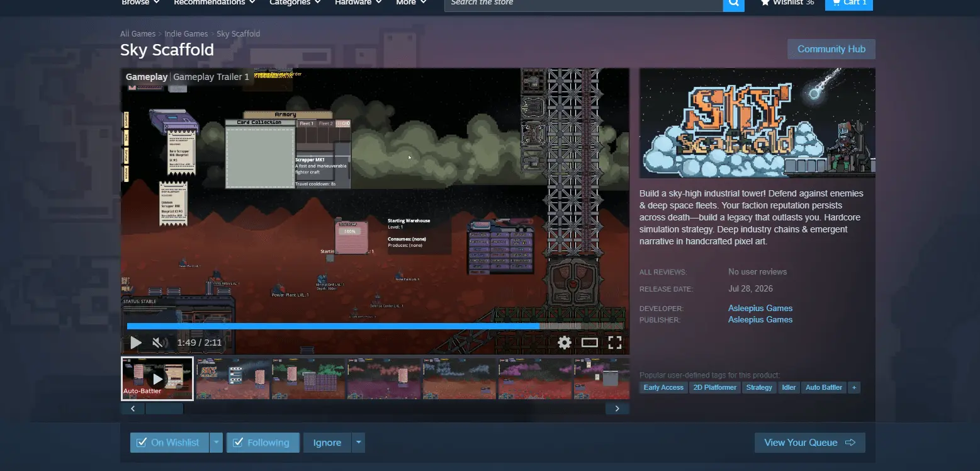
Task: Toggle the Following checkbox button
Action: [262, 443]
